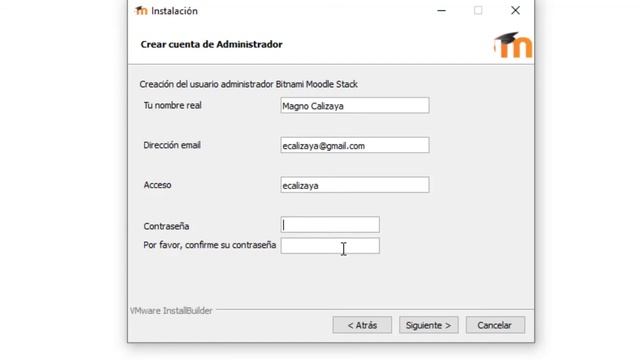640x360 pixels.
Task: Go back with '< Atrás' button
Action: tap(362, 325)
